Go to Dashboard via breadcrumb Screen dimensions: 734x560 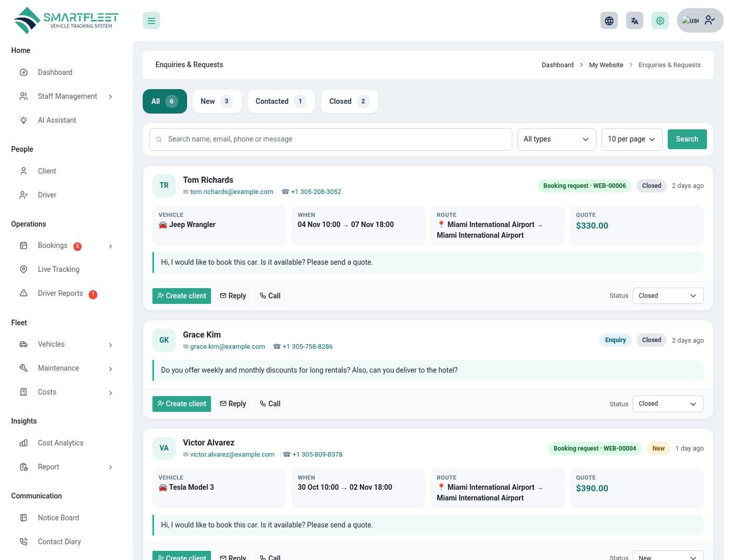click(x=557, y=65)
